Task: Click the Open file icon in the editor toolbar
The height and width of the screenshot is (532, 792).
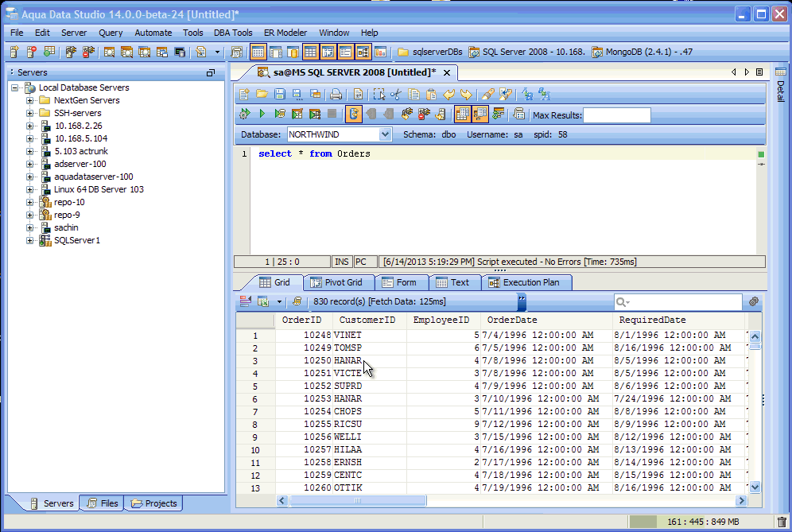Action: tap(262, 94)
